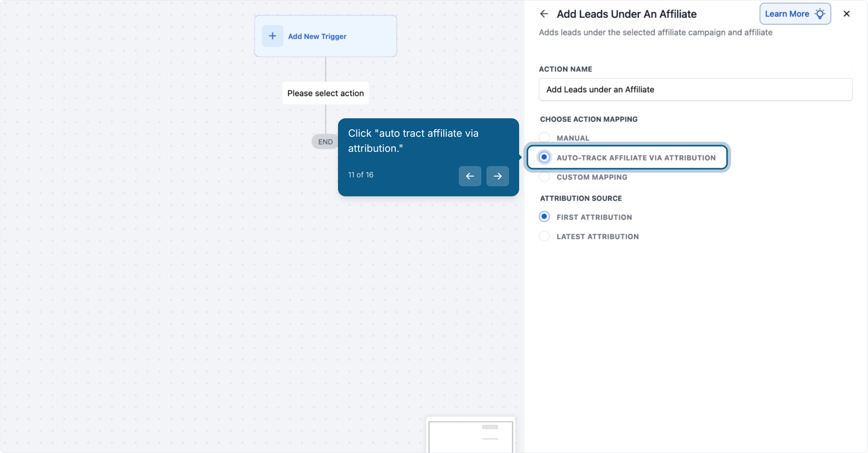Viewport: 868px width, 453px height.
Task: Click the END node in workflow
Action: tap(325, 142)
